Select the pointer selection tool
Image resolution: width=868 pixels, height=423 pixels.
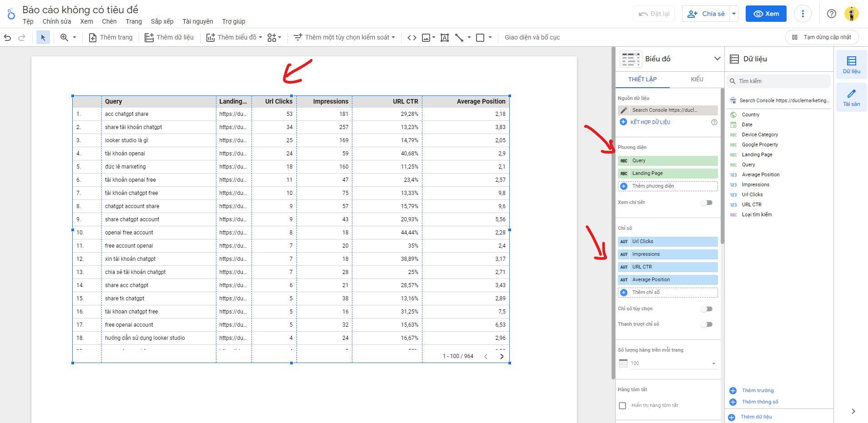(43, 38)
